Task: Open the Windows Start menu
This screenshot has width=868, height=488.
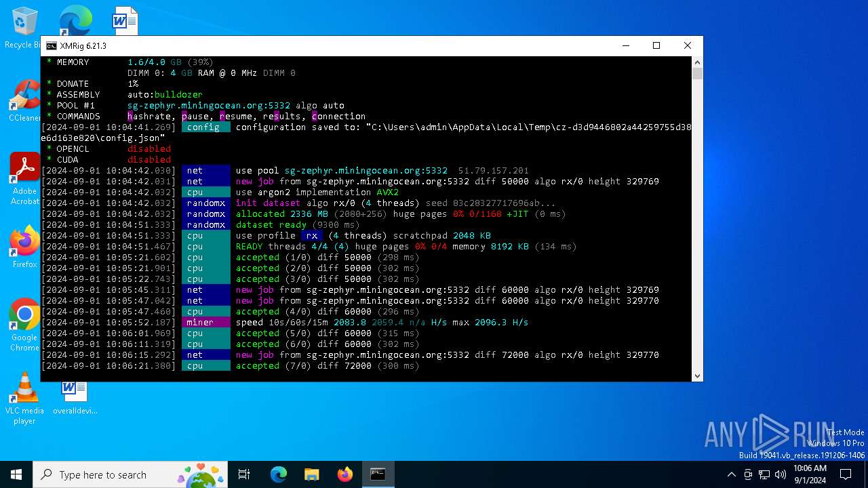Action: [x=16, y=474]
